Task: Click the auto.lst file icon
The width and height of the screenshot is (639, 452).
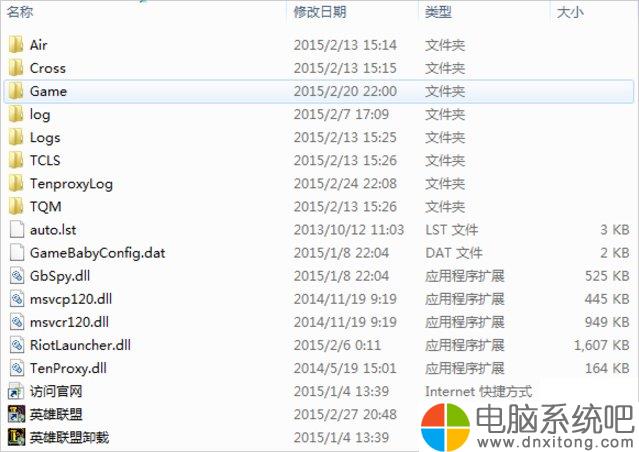Action: (x=16, y=229)
